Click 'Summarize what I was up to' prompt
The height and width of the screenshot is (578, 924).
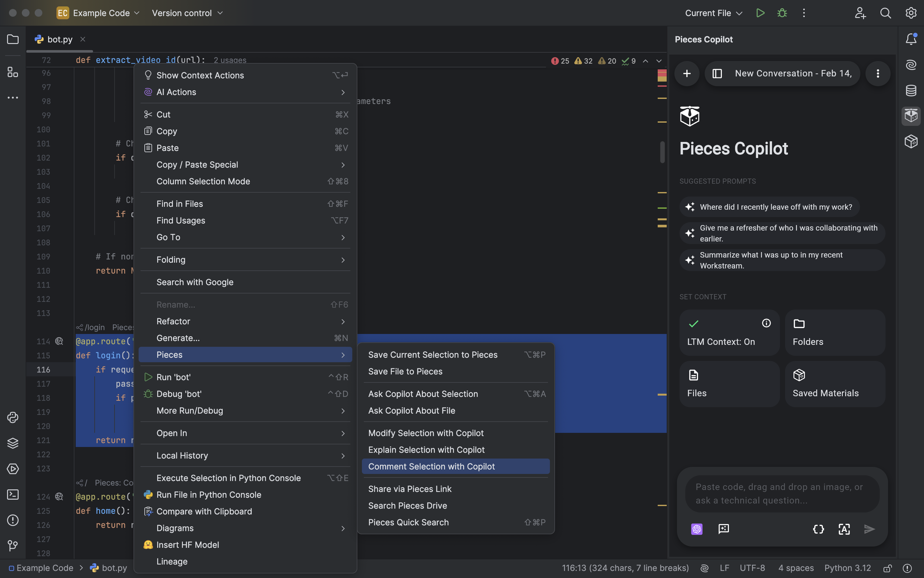pos(782,260)
